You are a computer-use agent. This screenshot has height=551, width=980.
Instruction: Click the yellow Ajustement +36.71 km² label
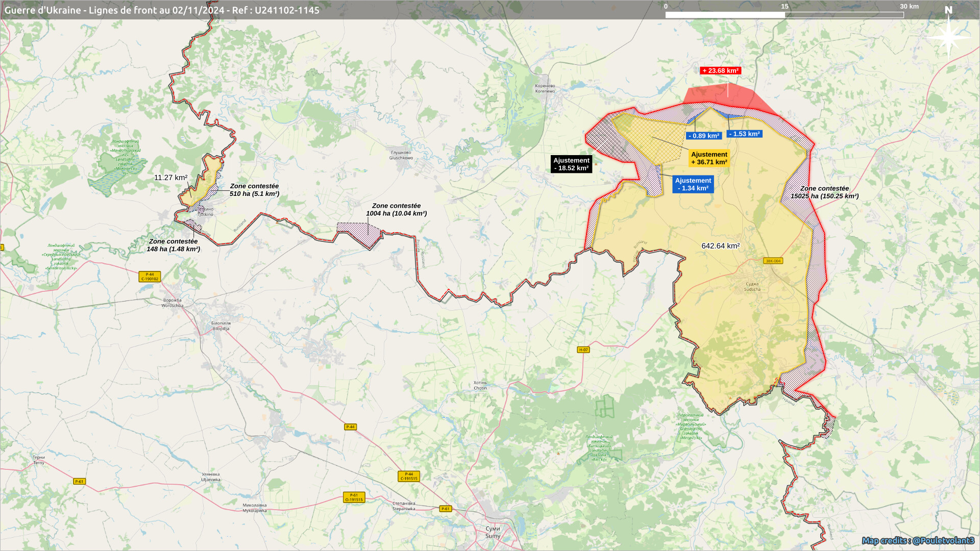coord(709,158)
